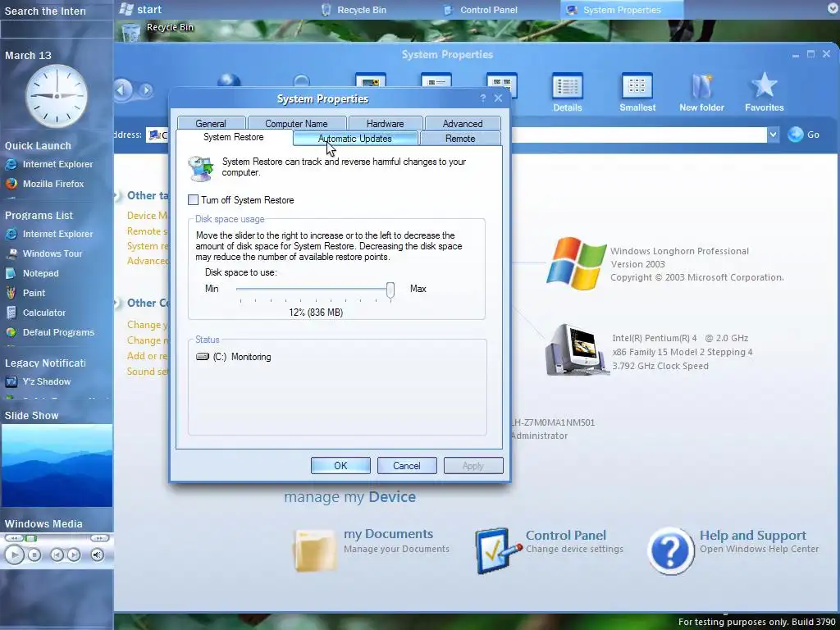
Task: Click the Back arrow in the explorer toolbar
Action: [x=123, y=89]
